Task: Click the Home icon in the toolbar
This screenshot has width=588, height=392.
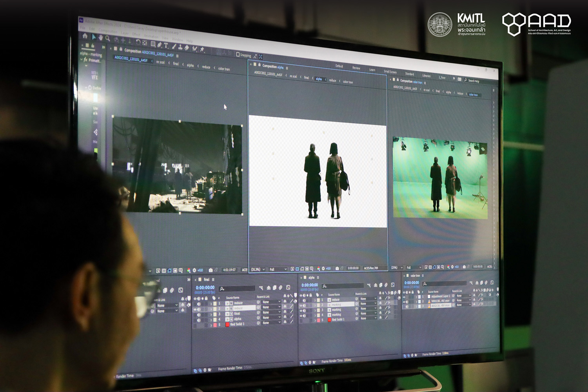Action: 85,36
